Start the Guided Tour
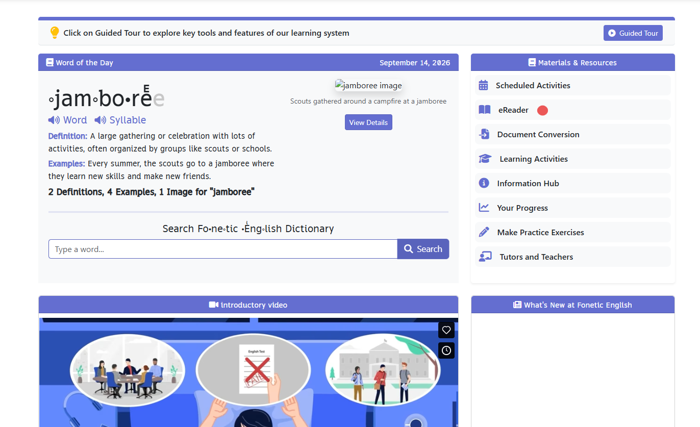The width and height of the screenshot is (700, 427). tap(633, 33)
